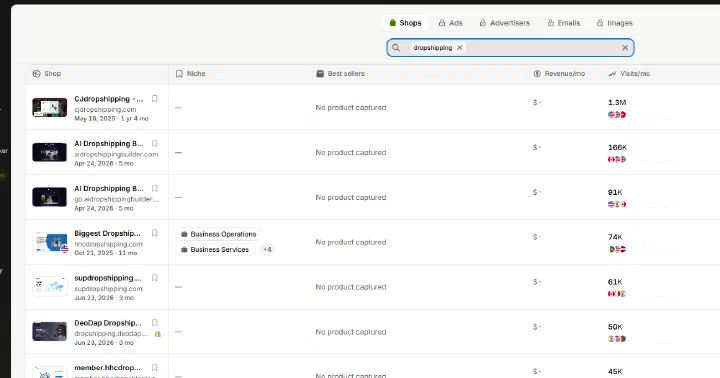The image size is (720, 378).
Task: Go to the Images tab
Action: tap(614, 23)
